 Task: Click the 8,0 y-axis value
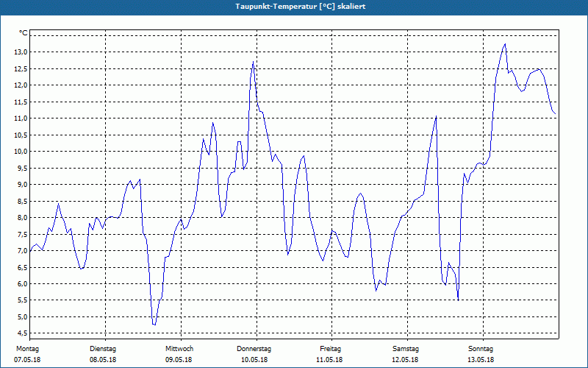tap(22, 217)
